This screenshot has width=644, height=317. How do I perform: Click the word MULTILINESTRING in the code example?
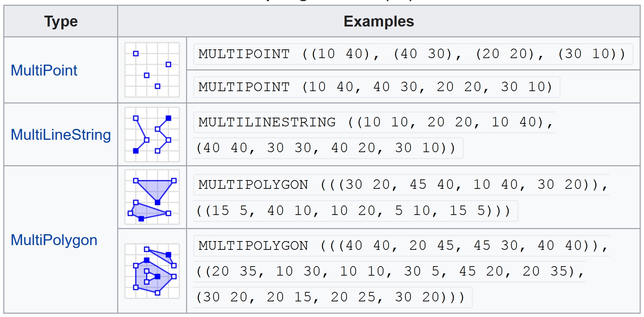coord(267,122)
